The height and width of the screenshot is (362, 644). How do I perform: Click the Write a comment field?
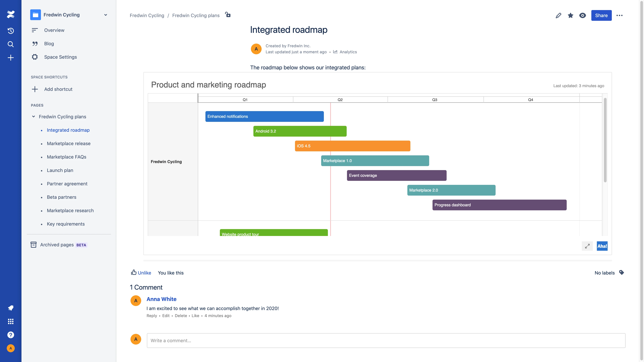[386, 341]
